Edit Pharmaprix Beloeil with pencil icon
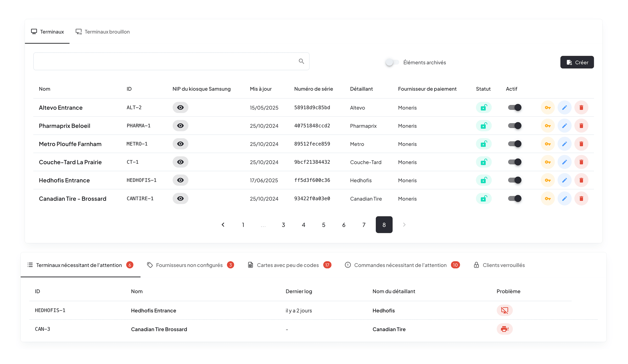This screenshot has height=364, width=628. (564, 126)
